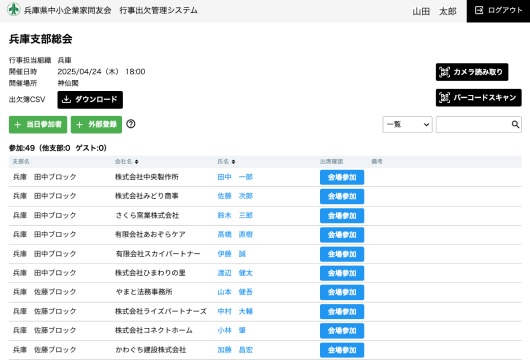Image resolution: width=530 pixels, height=360 pixels.
Task: Select company cell 株式会社中央製作所
Action: pyautogui.click(x=147, y=177)
